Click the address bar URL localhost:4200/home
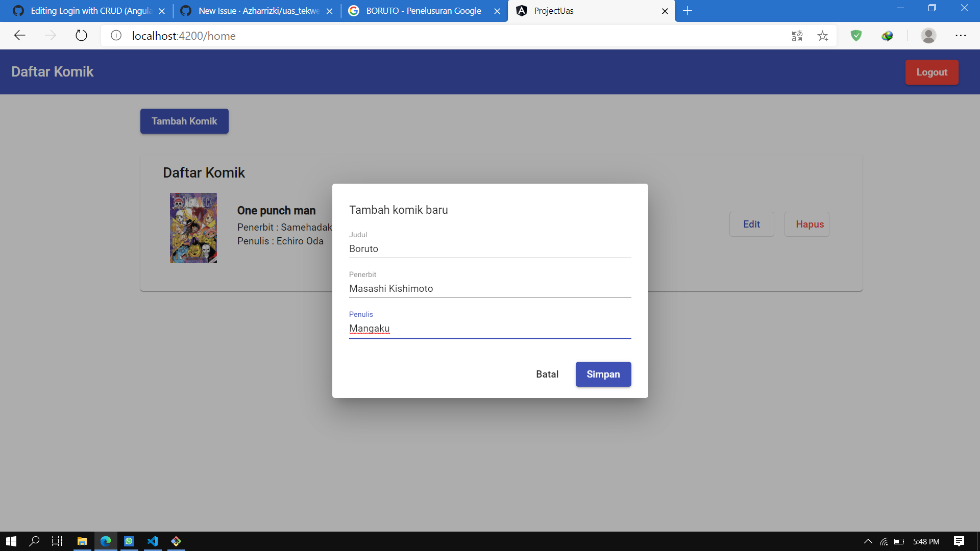Viewport: 980px width, 551px height. [x=184, y=36]
